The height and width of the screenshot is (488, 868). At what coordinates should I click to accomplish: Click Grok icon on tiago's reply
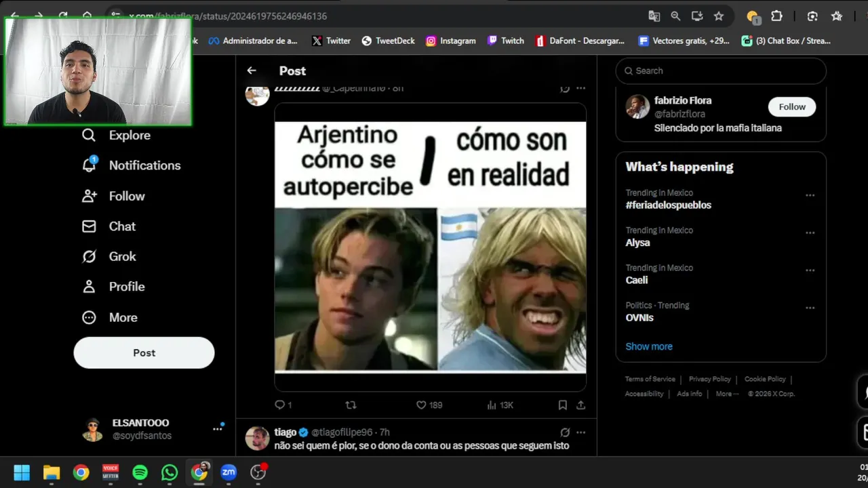click(565, 432)
